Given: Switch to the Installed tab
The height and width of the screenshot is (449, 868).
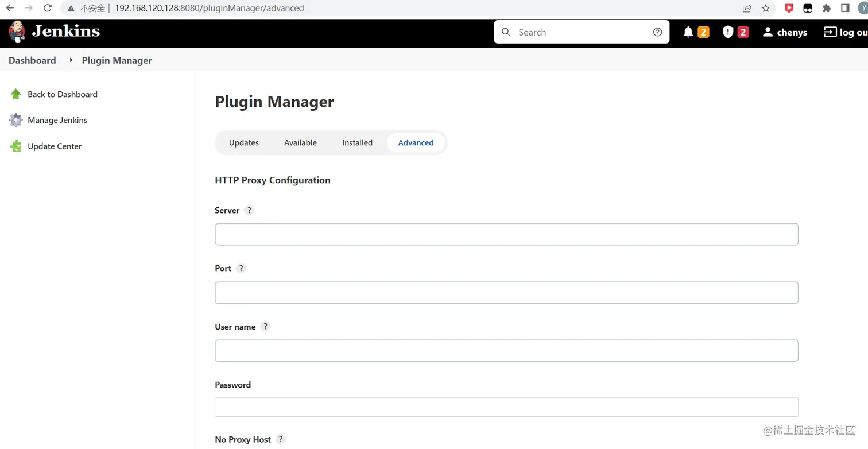Looking at the screenshot, I should [x=357, y=142].
